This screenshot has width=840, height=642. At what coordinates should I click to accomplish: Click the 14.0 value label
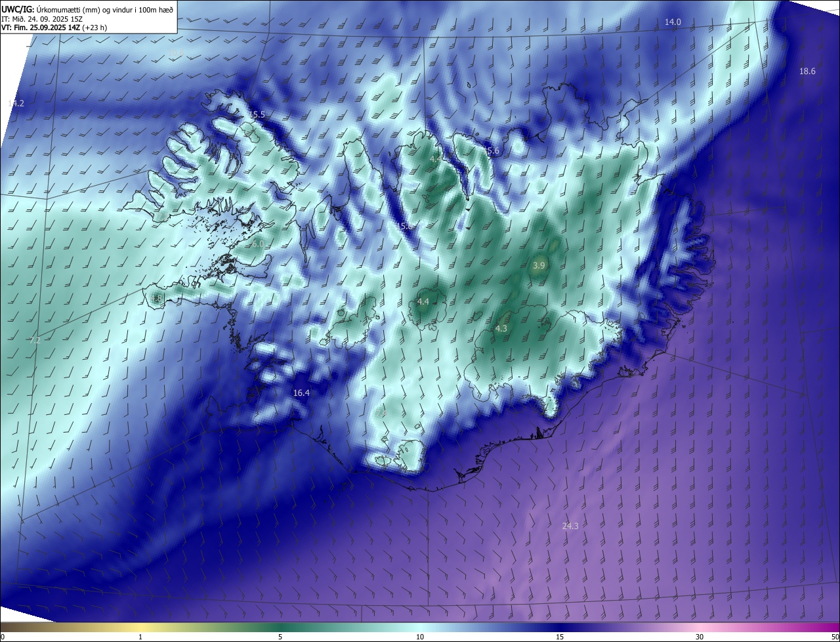(x=673, y=22)
